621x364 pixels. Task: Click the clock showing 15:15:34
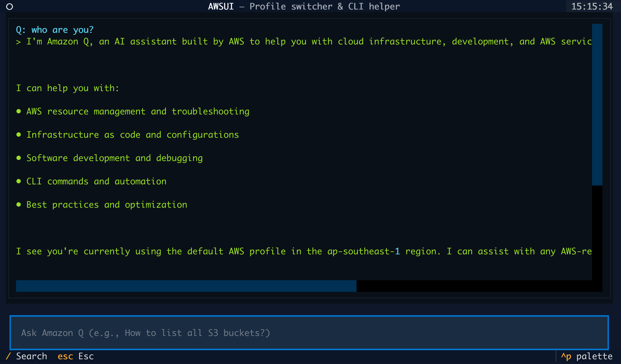coord(592,6)
